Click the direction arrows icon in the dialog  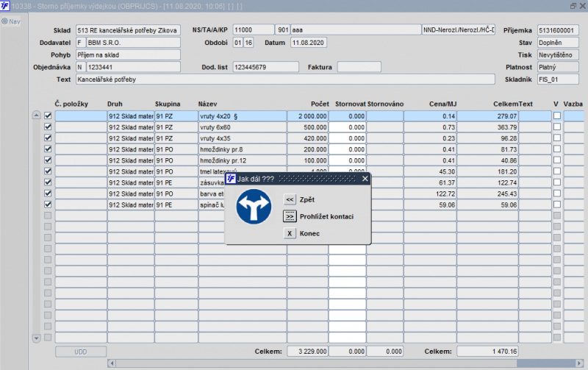[x=254, y=207]
